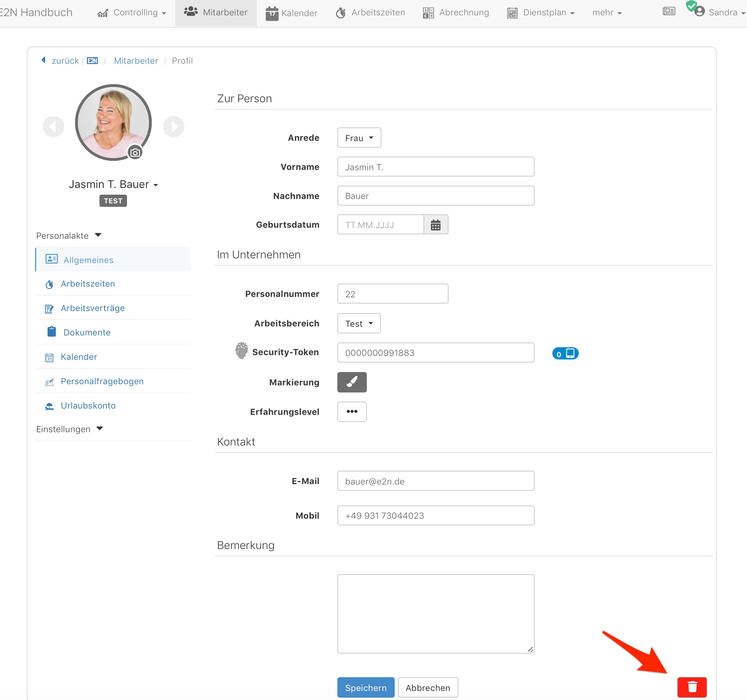Click the Security-Token input field
Viewport: 747px width, 700px height.
tap(436, 353)
